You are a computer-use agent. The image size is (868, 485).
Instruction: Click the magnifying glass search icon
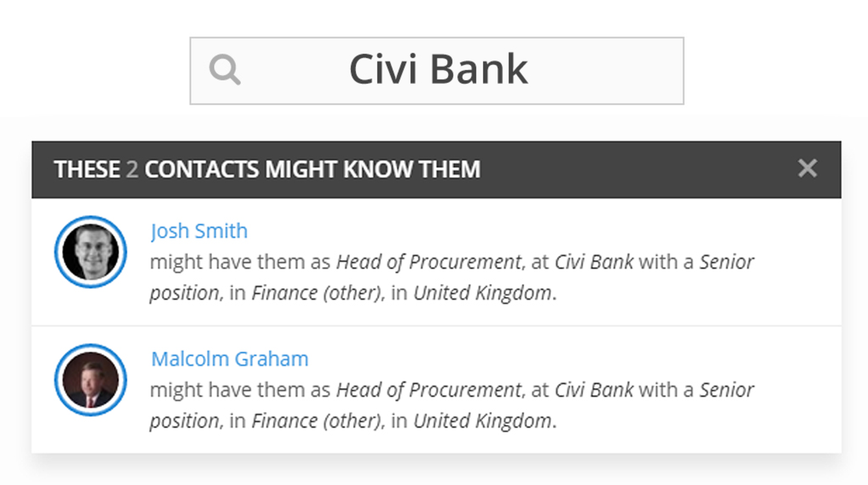click(x=225, y=70)
